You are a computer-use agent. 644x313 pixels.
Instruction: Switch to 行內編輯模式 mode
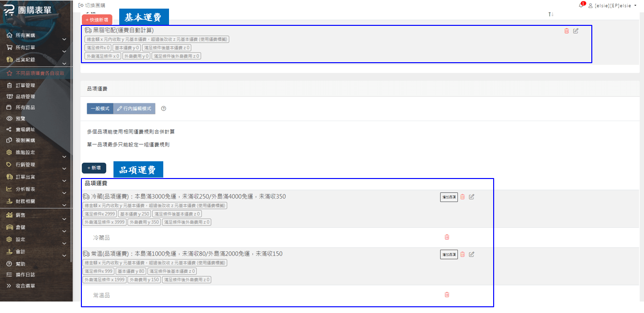[x=134, y=109]
